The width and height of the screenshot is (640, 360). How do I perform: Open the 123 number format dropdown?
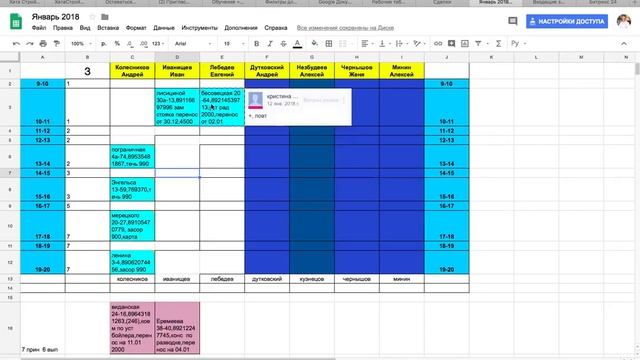click(x=158, y=43)
